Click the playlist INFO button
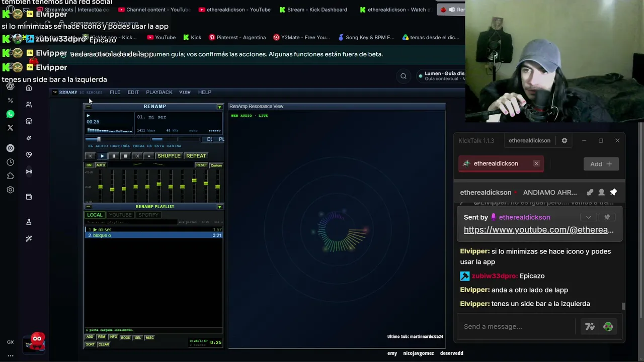The height and width of the screenshot is (362, 644). pos(113,337)
